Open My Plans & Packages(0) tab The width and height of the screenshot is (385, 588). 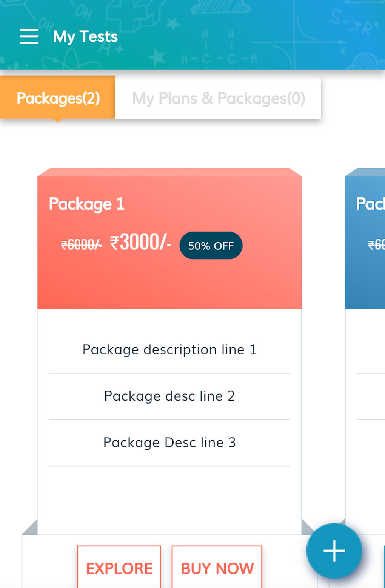[218, 98]
